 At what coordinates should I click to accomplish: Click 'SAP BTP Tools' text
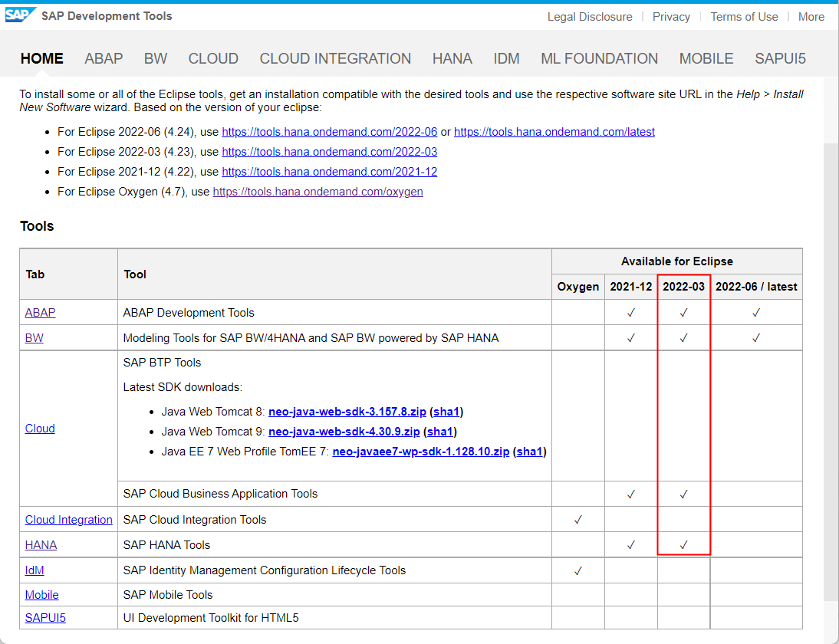pyautogui.click(x=162, y=363)
